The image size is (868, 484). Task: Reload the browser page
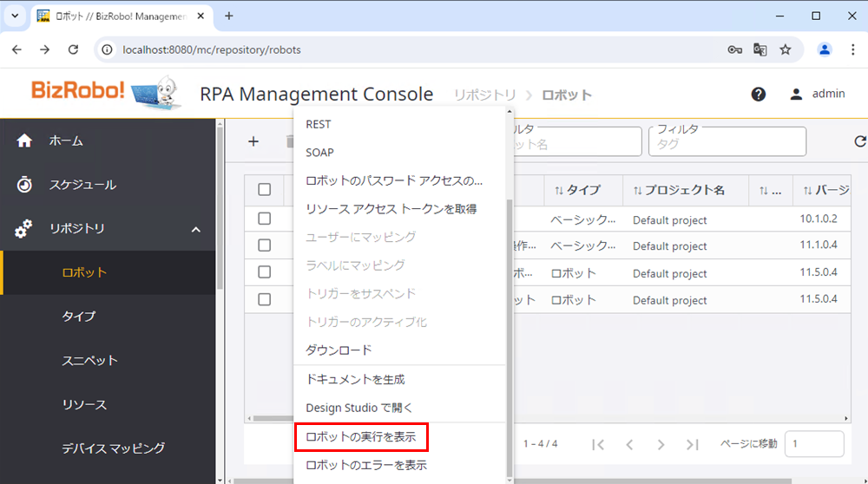pos(73,49)
